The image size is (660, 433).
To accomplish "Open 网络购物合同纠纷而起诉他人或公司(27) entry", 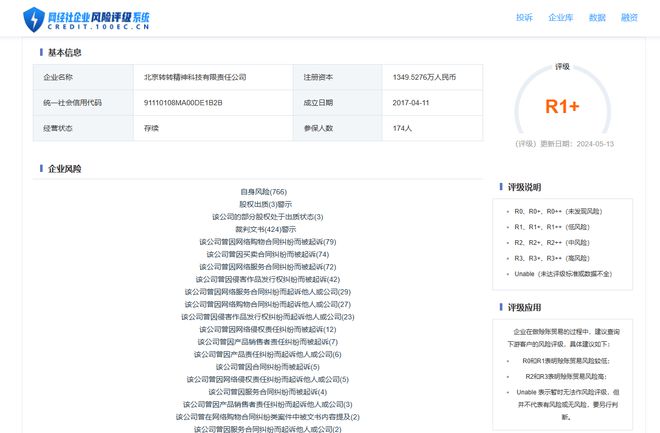I will (x=268, y=304).
